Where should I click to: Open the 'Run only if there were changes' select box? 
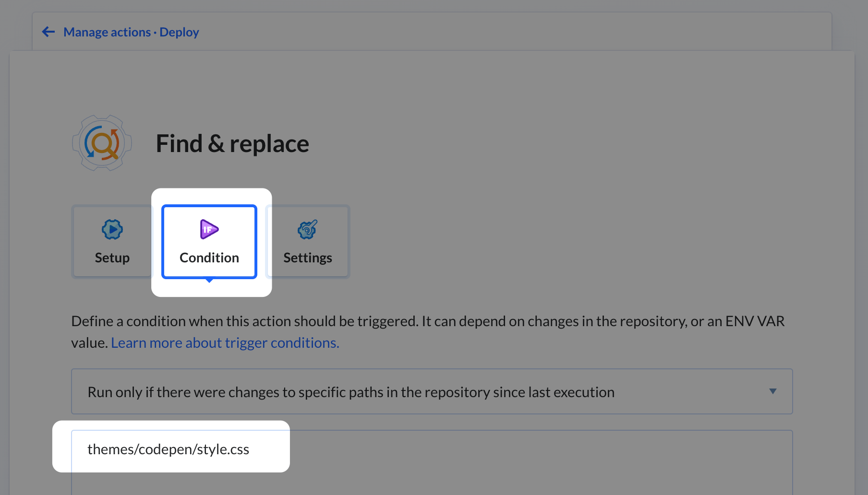350,392
